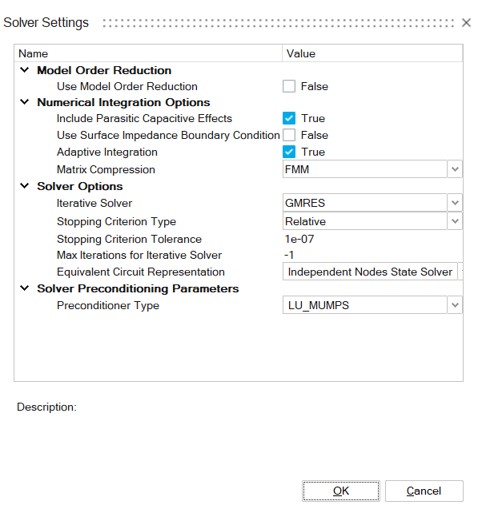Viewport: 482px width, 510px height.
Task: Select the Adaptive Integration label
Action: (107, 152)
